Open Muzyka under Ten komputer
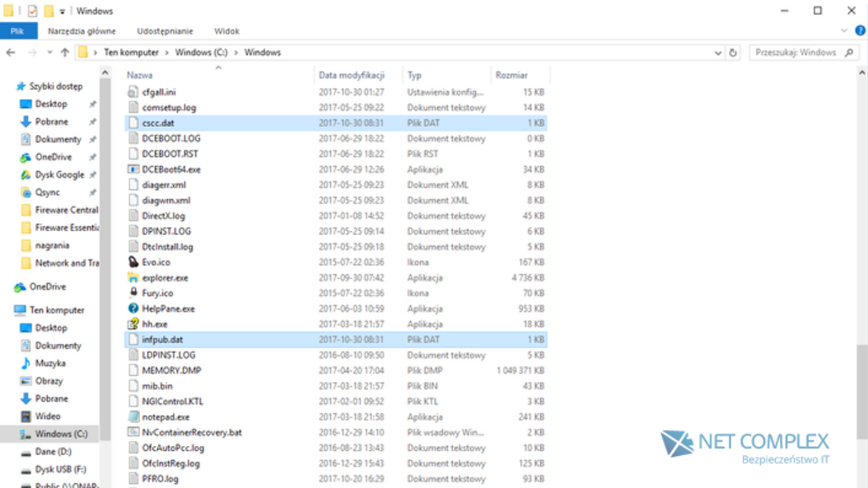868x488 pixels. 49,363
